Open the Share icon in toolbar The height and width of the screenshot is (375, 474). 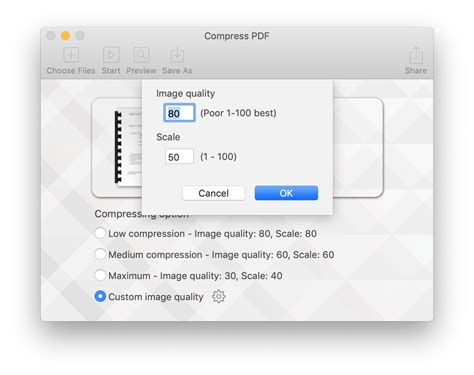(416, 55)
